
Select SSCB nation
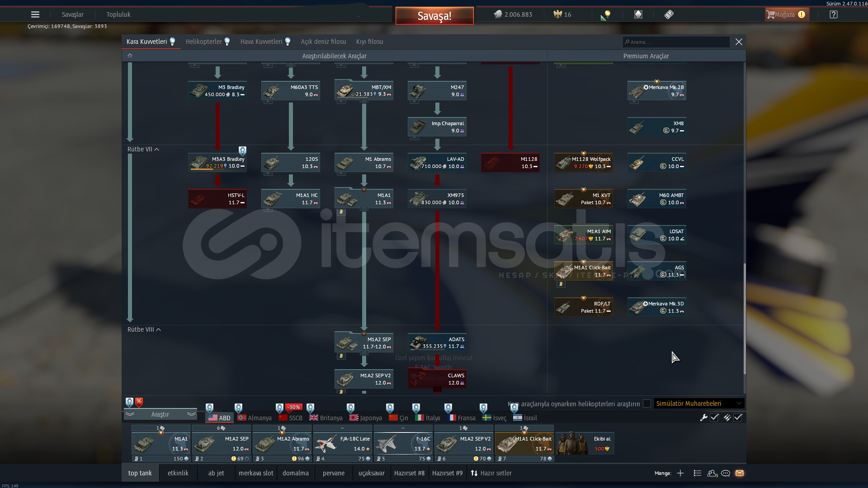tap(291, 418)
